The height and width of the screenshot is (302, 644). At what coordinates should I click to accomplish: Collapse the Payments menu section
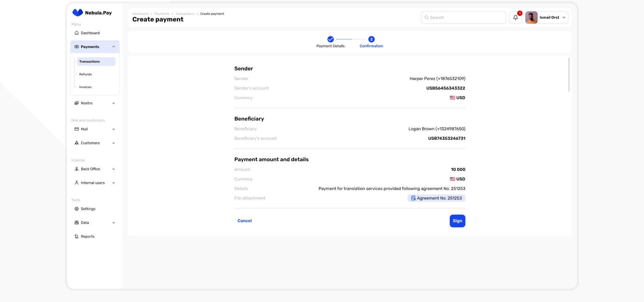pos(113,47)
